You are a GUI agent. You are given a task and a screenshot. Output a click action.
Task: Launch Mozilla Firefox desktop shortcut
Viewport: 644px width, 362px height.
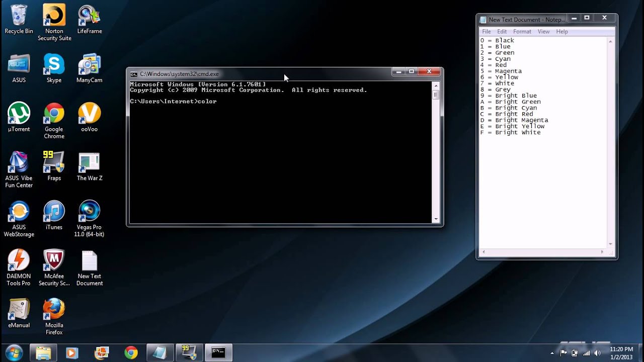(54, 317)
